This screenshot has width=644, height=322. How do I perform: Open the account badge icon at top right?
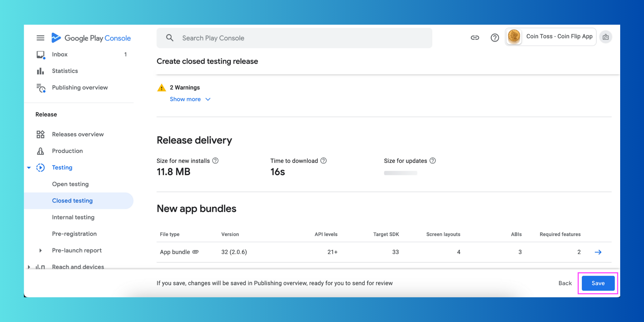pos(606,37)
